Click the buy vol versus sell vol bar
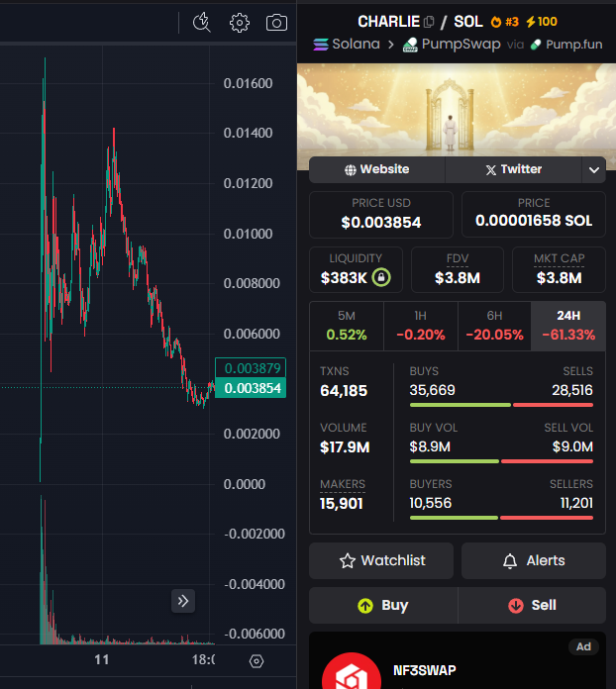 click(x=501, y=461)
